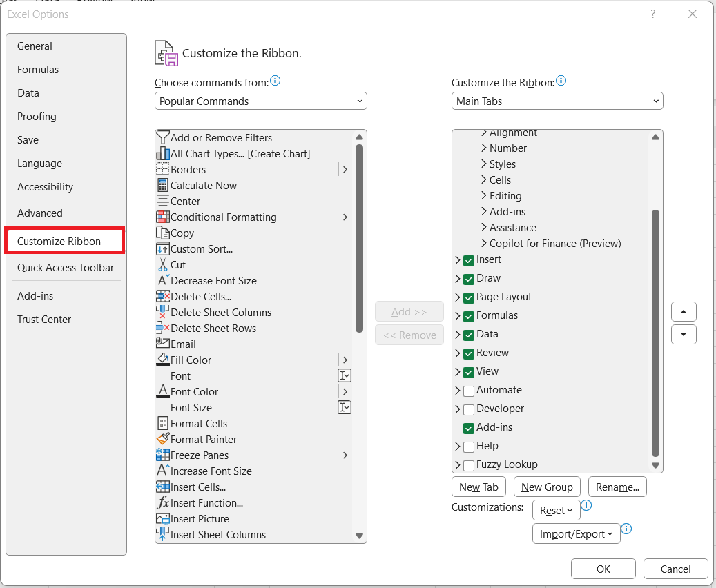Viewport: 716px width, 588px height.
Task: Uncheck the Data tab checkbox
Action: [x=469, y=335]
